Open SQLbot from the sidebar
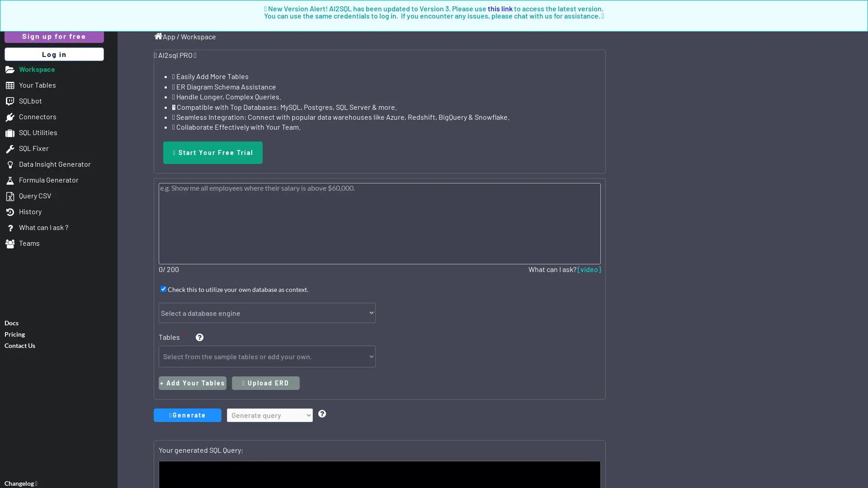This screenshot has height=488, width=868. pyautogui.click(x=30, y=101)
